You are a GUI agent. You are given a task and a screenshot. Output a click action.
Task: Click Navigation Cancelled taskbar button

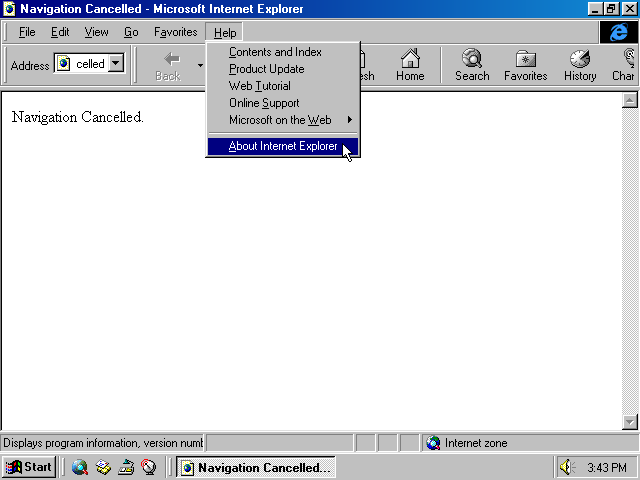[x=256, y=467]
